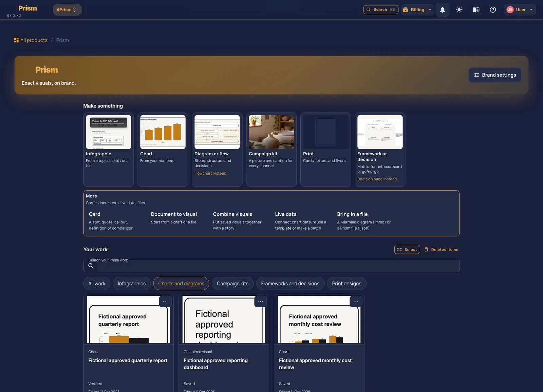Open the notifications bell

(442, 10)
